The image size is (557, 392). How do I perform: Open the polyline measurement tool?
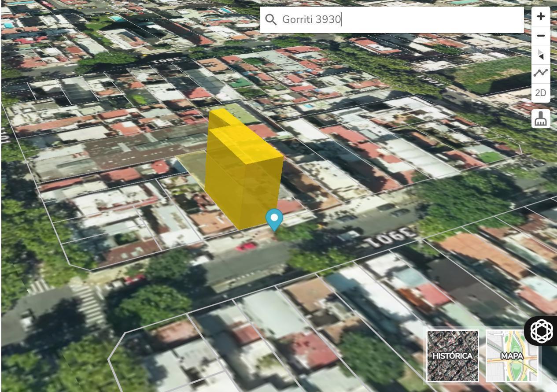[x=541, y=73]
